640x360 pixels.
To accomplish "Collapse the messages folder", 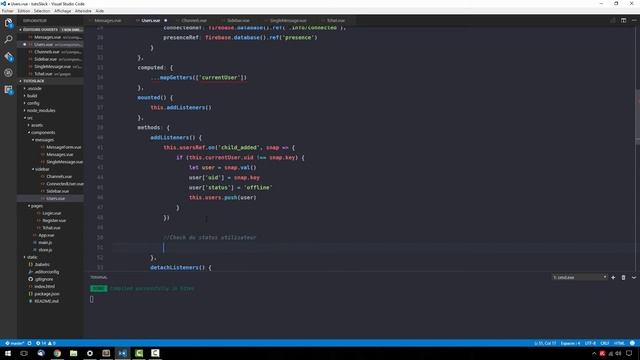I will 44,140.
